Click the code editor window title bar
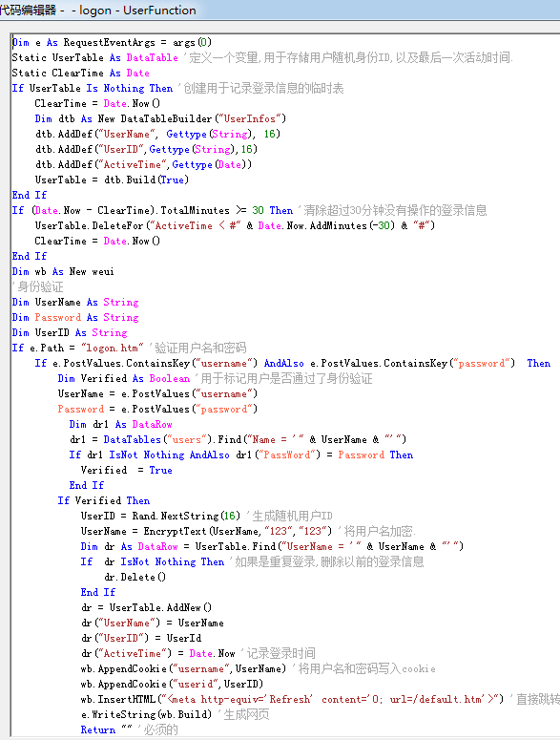This screenshot has width=560, height=740. pos(280,10)
